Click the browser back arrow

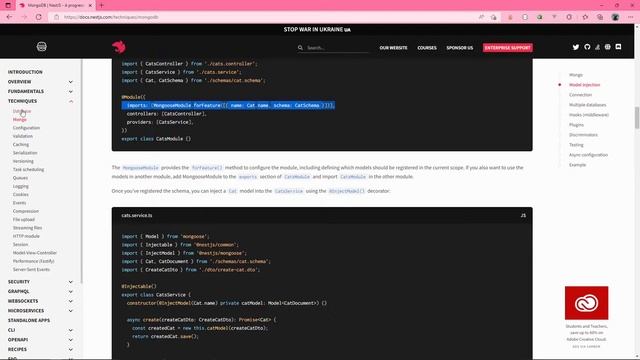pos(9,17)
